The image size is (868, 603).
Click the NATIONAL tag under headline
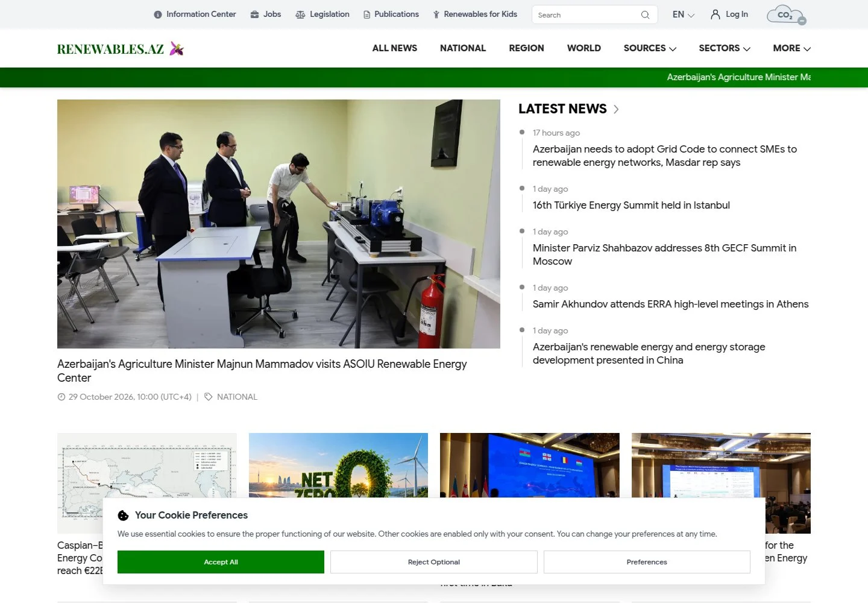point(237,397)
